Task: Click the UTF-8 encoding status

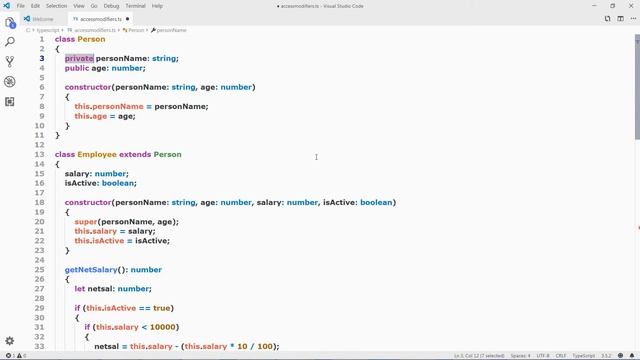Action: coord(543,356)
